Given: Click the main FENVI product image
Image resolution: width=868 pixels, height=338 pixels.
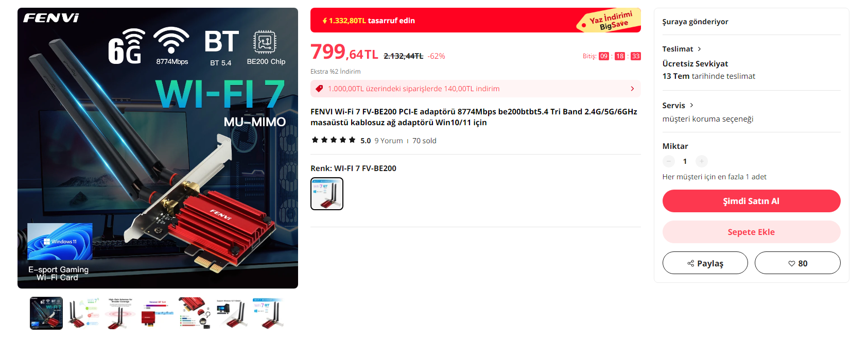Looking at the screenshot, I should 158,148.
